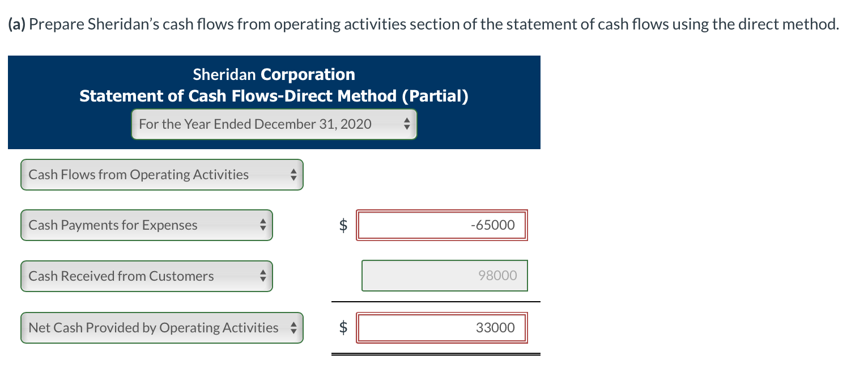Click the spinner arrows on Cash Flows from Operating Activities
Viewport: 868px width, 380px height.
293,175
